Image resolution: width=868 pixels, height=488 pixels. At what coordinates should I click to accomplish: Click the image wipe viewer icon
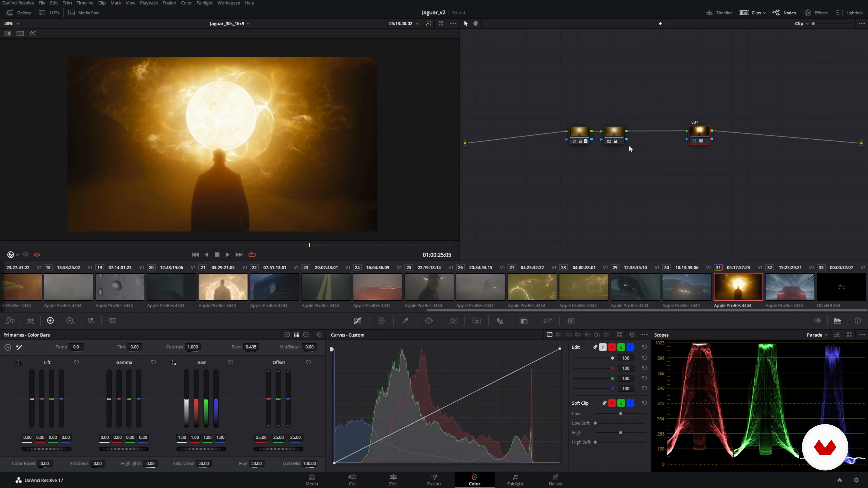pos(7,33)
